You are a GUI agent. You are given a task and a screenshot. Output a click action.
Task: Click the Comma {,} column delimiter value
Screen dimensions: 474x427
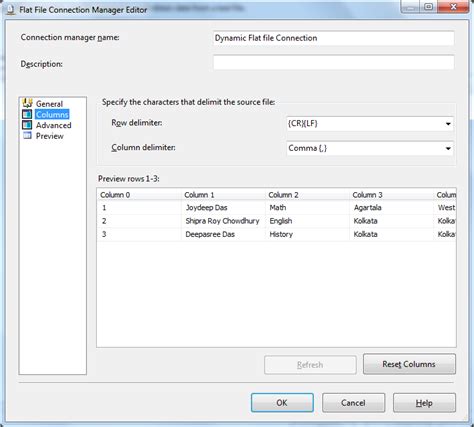pyautogui.click(x=308, y=148)
